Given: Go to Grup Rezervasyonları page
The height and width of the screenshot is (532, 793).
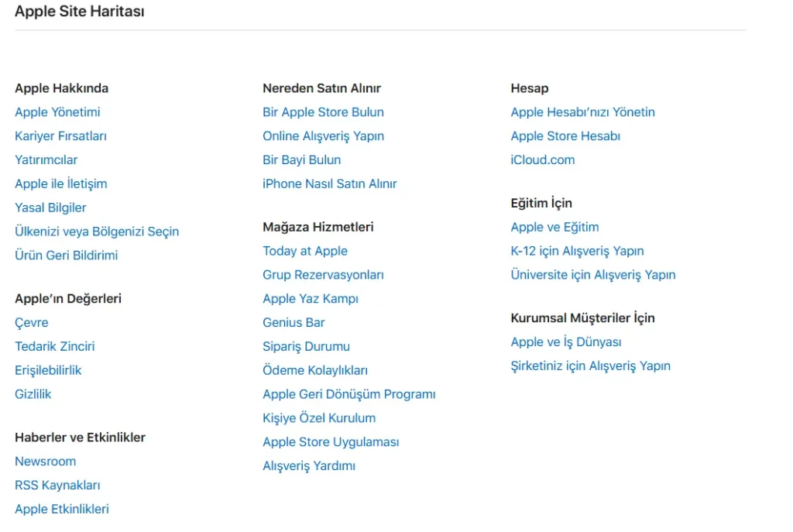Looking at the screenshot, I should point(323,275).
